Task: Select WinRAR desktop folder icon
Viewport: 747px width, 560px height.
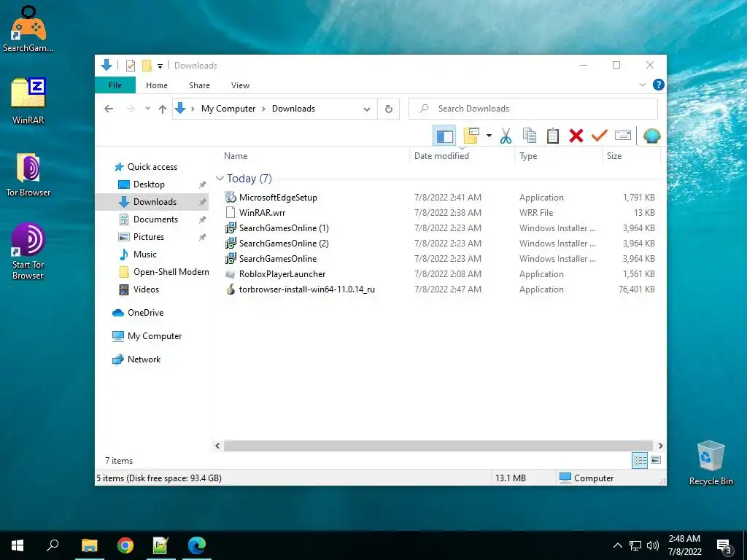Action: [x=28, y=101]
